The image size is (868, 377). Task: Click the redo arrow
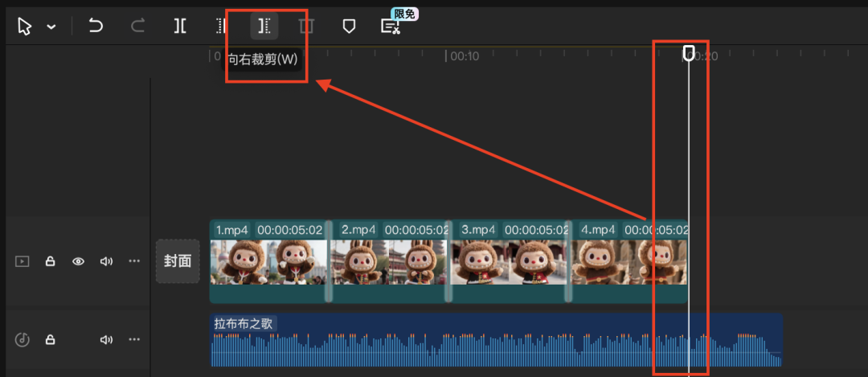137,27
